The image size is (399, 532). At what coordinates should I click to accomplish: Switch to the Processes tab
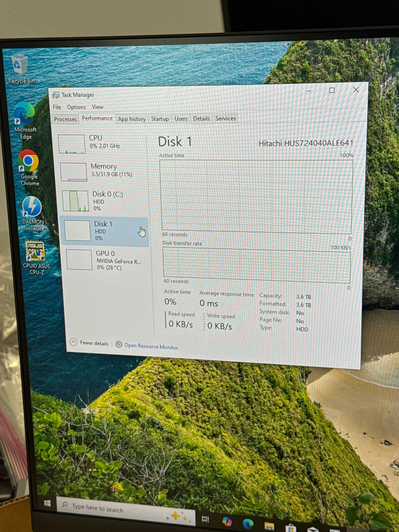[65, 119]
